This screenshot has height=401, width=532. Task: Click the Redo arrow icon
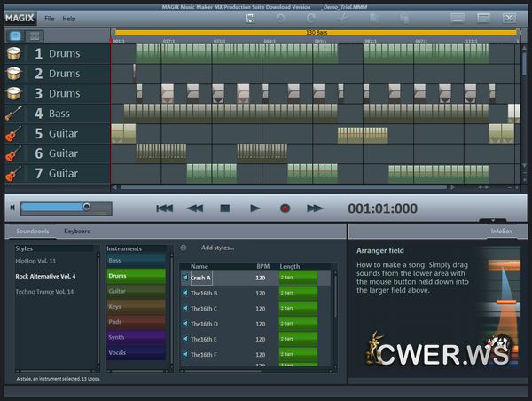pos(310,18)
